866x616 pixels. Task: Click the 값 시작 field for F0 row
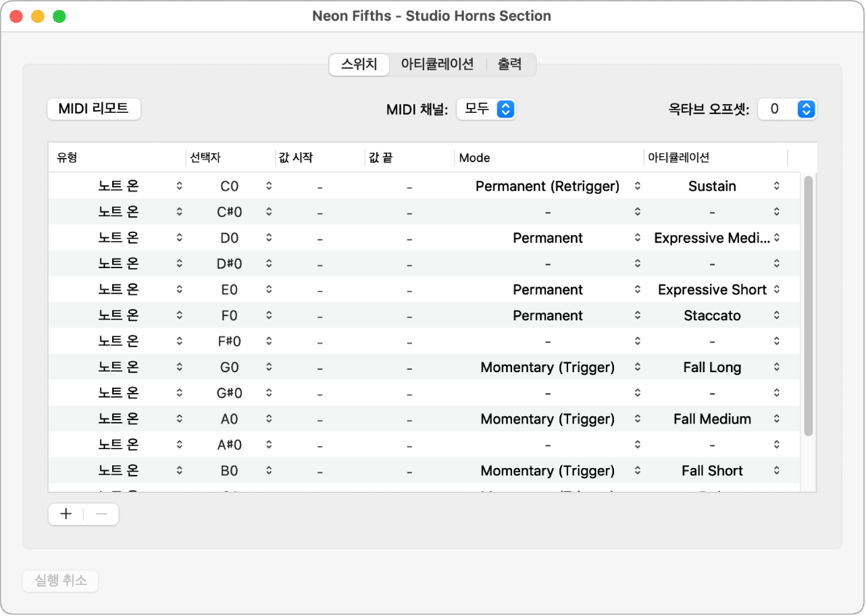[320, 316]
